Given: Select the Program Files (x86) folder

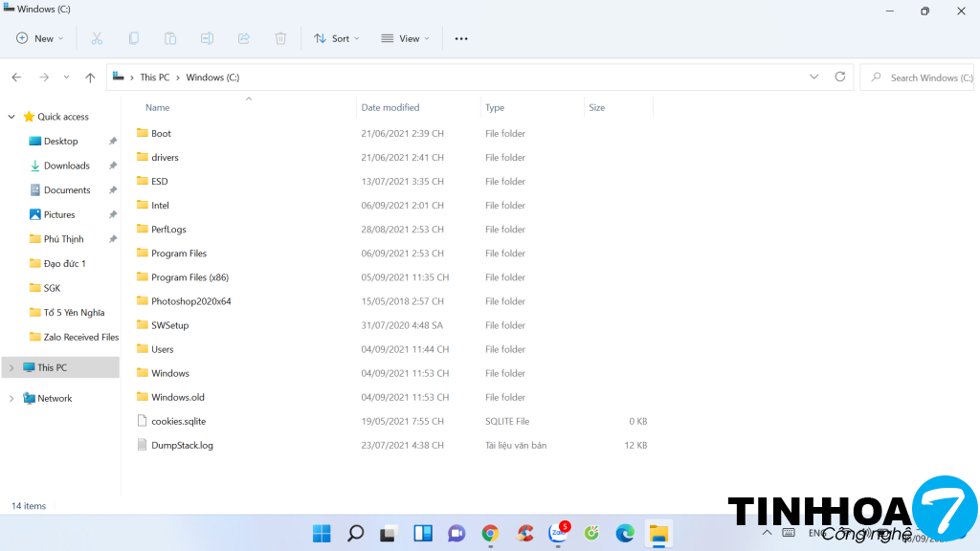Looking at the screenshot, I should tap(189, 277).
